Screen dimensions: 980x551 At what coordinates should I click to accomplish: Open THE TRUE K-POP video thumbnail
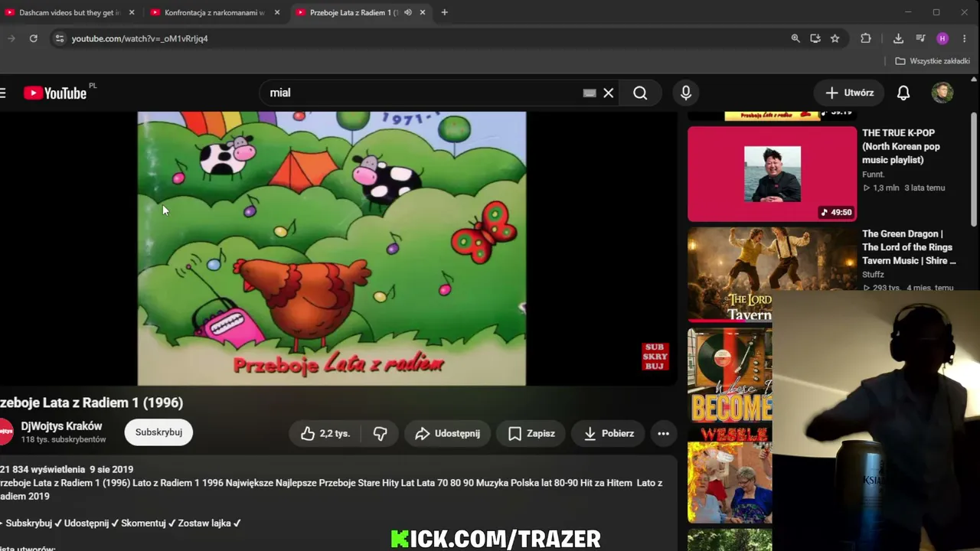[772, 174]
